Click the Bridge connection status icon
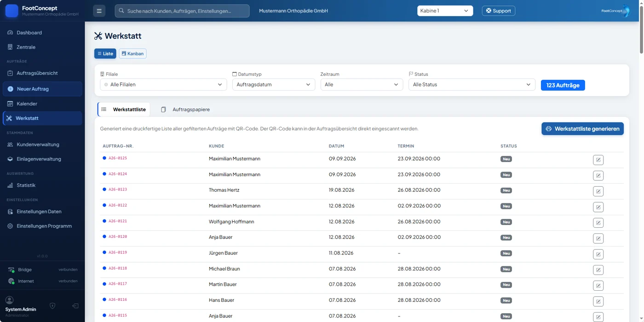The width and height of the screenshot is (644, 322). click(11, 270)
